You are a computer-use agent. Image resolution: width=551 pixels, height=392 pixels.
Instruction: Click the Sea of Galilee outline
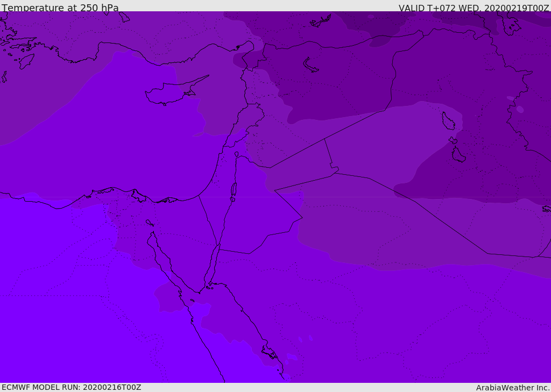pyautogui.click(x=237, y=154)
